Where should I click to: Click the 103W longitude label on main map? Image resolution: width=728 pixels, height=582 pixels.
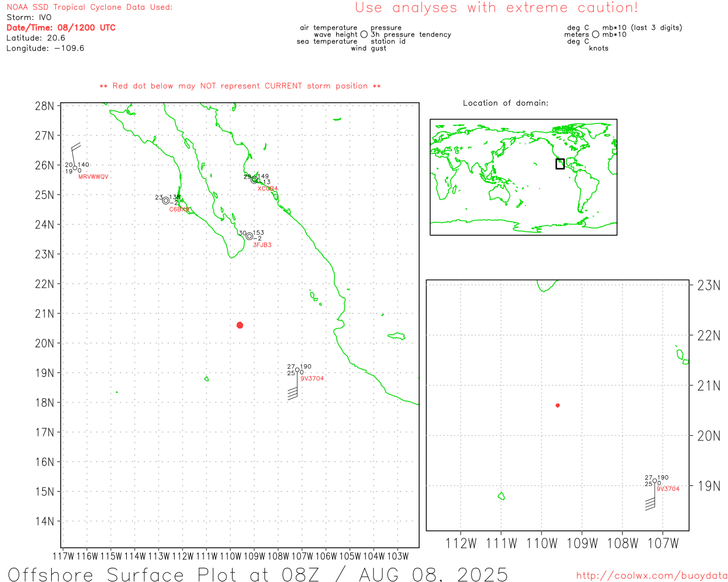click(x=398, y=556)
